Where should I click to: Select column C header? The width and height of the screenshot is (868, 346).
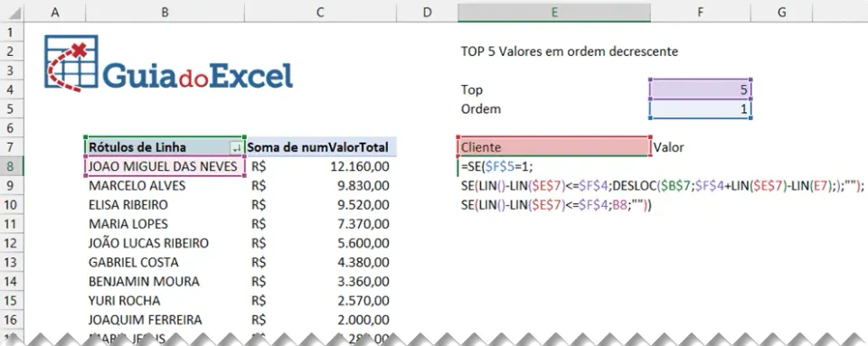click(320, 12)
